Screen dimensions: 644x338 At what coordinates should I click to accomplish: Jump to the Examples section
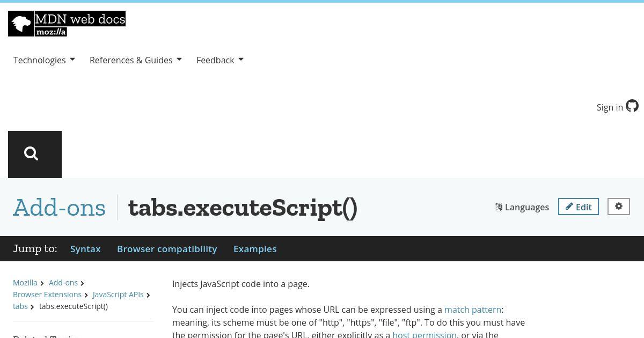pyautogui.click(x=255, y=249)
